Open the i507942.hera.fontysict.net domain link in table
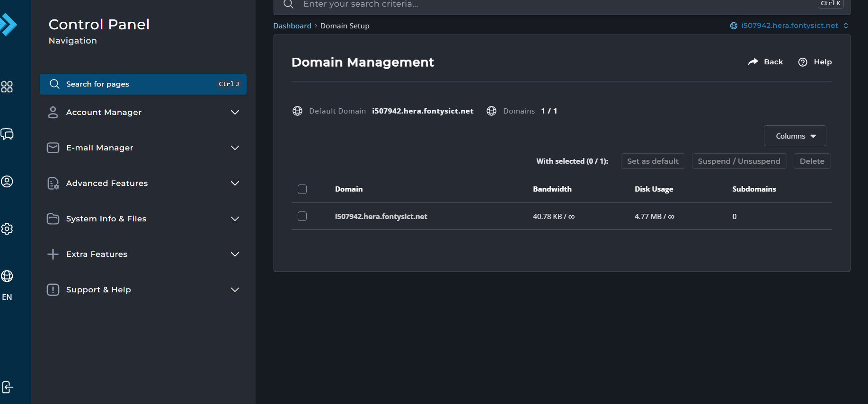 [x=381, y=217]
